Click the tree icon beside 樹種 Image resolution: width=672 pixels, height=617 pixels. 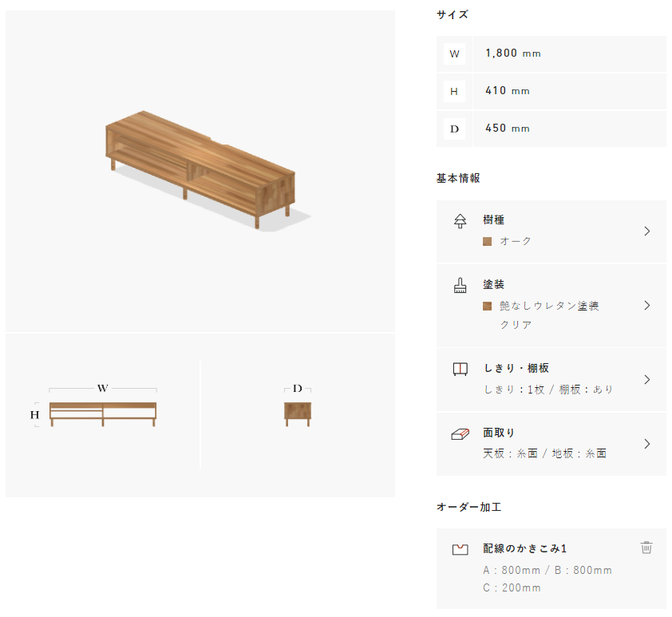coord(460,220)
